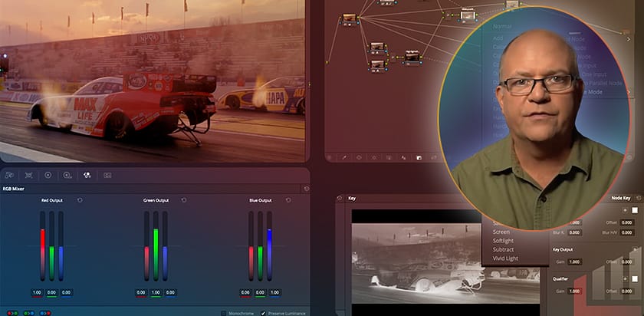
Task: Edit Blue Output blue value 1.00
Action: (x=274, y=292)
